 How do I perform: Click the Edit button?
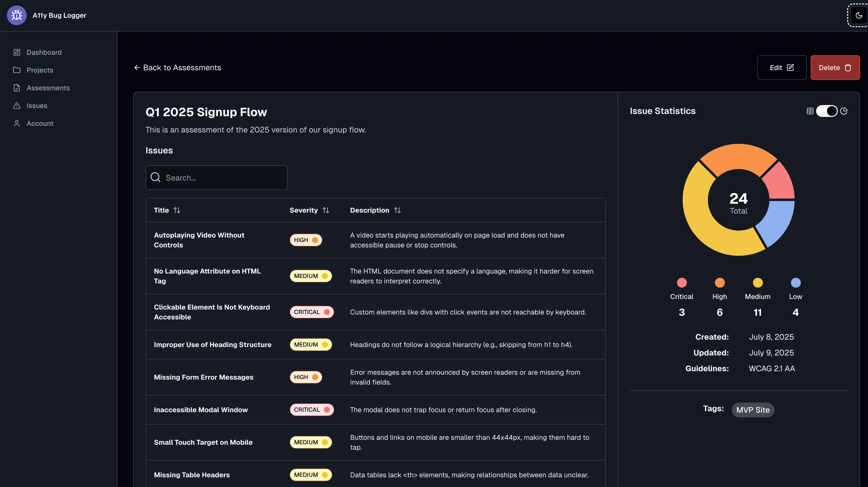pyautogui.click(x=782, y=68)
